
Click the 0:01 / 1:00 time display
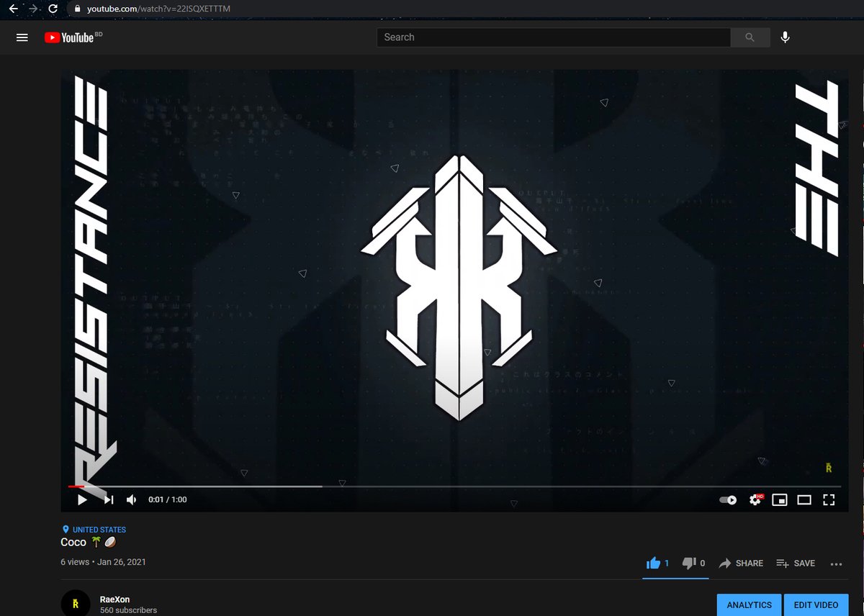pyautogui.click(x=167, y=499)
